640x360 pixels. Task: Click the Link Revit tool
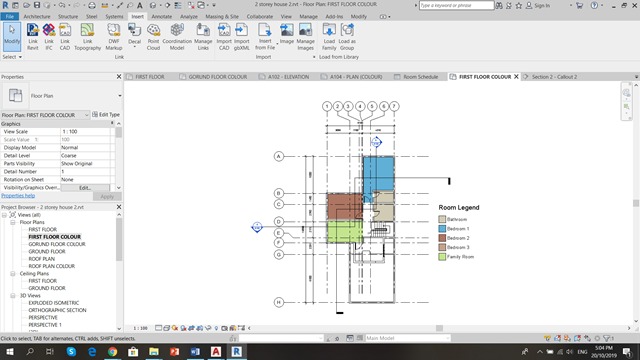click(x=33, y=37)
